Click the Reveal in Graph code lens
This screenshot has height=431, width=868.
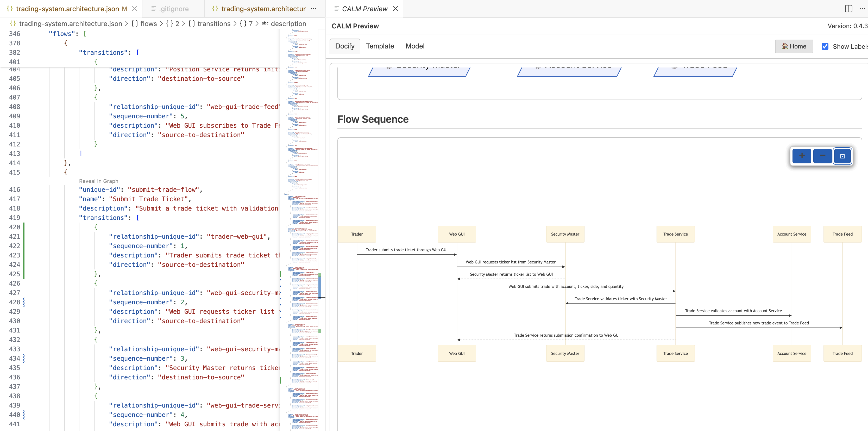(x=98, y=181)
